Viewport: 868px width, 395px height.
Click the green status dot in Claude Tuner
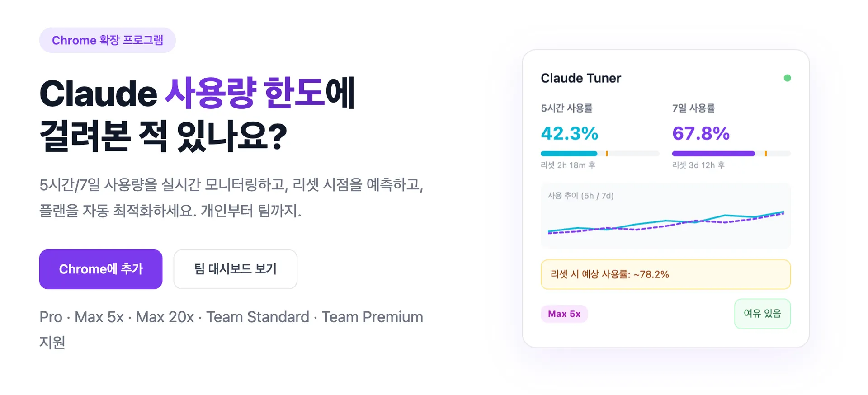(x=788, y=78)
